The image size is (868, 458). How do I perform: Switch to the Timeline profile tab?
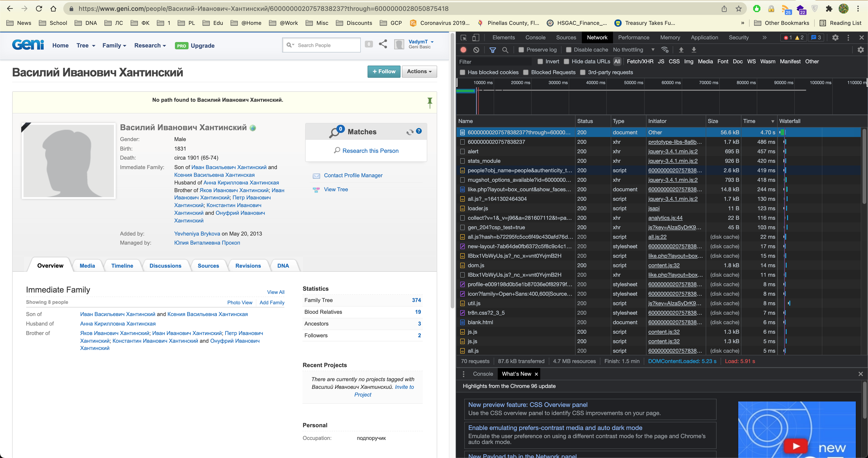(122, 266)
